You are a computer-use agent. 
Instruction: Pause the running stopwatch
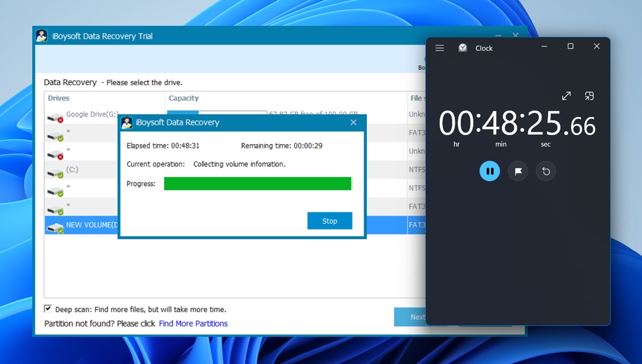coord(490,171)
